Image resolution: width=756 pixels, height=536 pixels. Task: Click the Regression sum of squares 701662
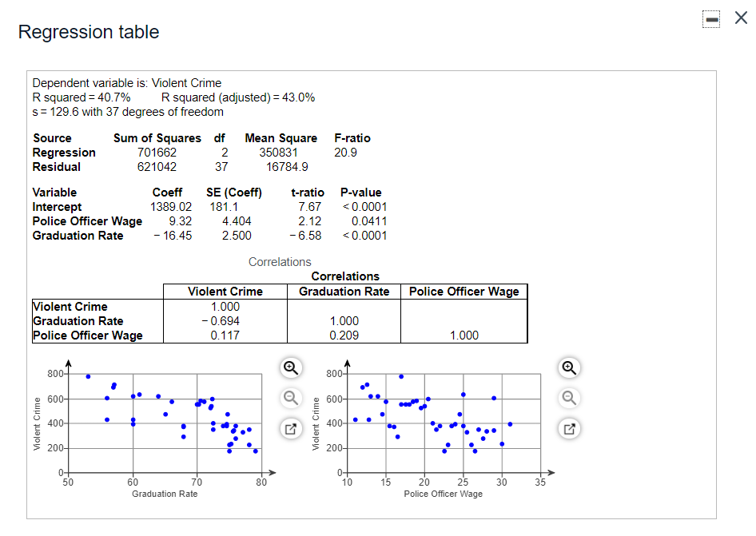pos(157,153)
